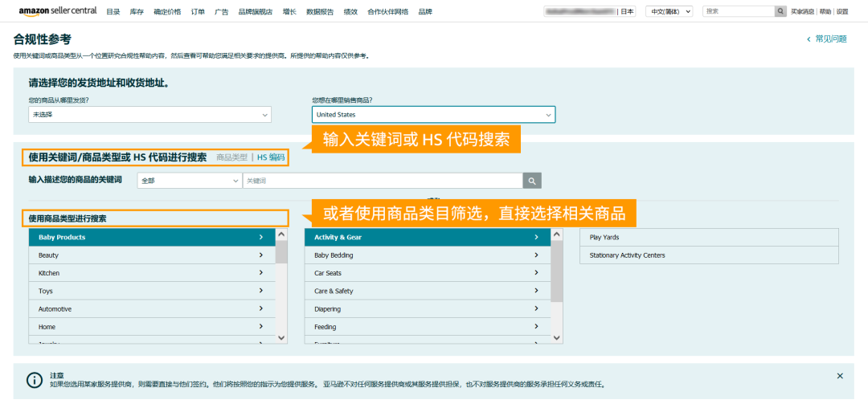Click the keyword input field
Viewport: 868px width, 412px height.
tap(383, 181)
